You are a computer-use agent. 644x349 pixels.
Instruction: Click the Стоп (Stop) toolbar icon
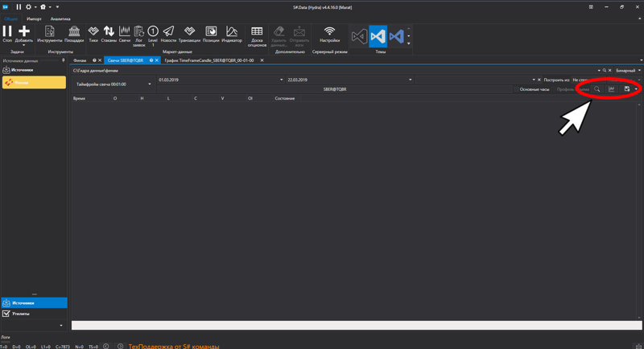coord(7,32)
